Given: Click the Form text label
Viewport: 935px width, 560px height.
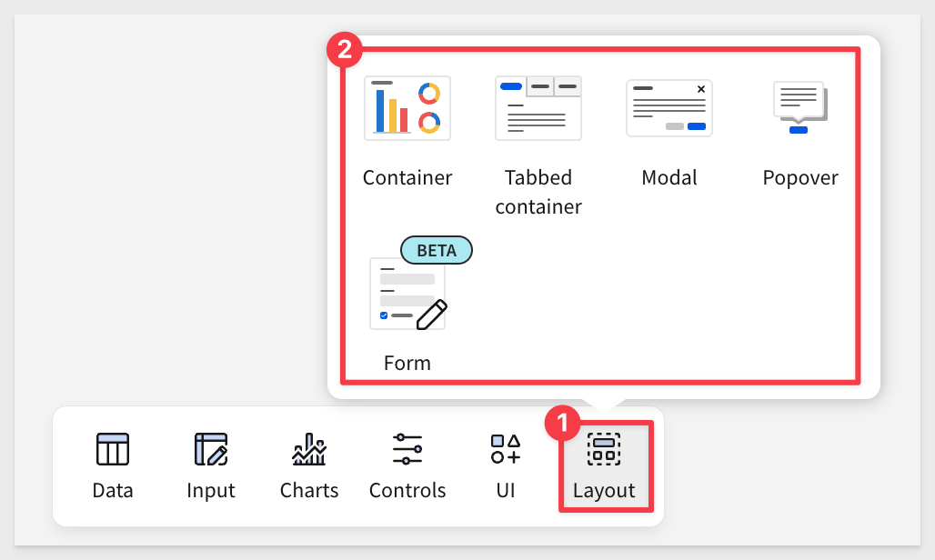Looking at the screenshot, I should 407,363.
